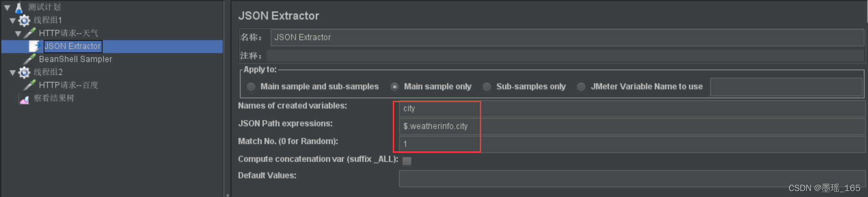Collapse the 测试计划 root node

click(x=7, y=7)
